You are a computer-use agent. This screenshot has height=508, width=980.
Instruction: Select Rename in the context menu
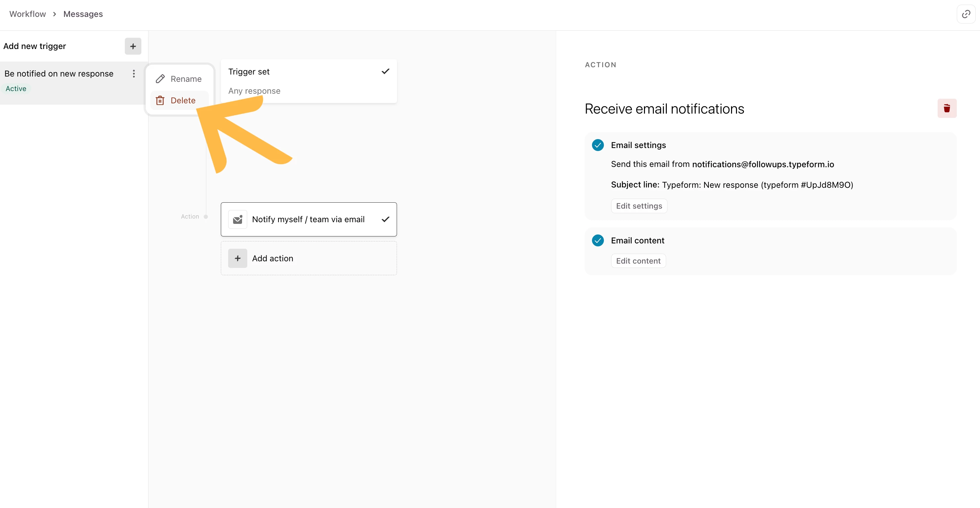(186, 79)
